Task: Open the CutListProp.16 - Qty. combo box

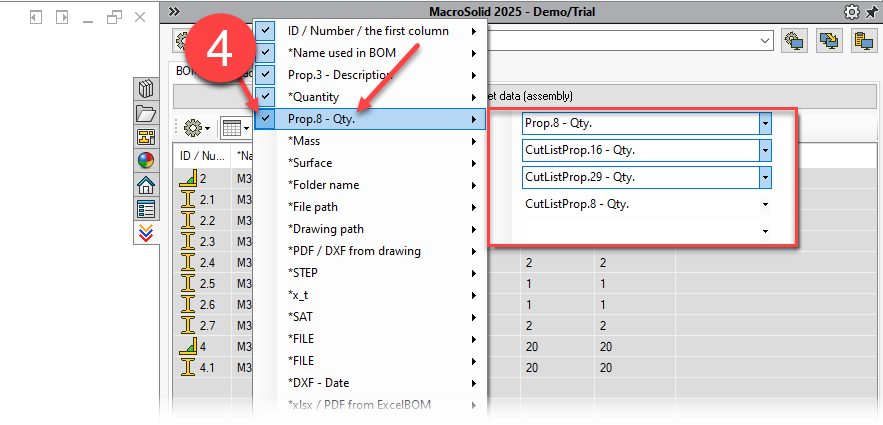Action: click(765, 150)
